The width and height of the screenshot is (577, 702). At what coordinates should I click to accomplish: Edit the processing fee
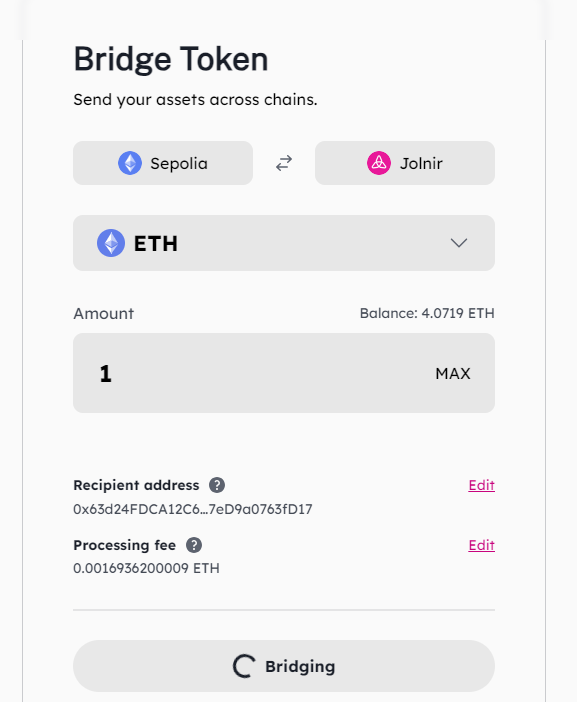(x=482, y=545)
